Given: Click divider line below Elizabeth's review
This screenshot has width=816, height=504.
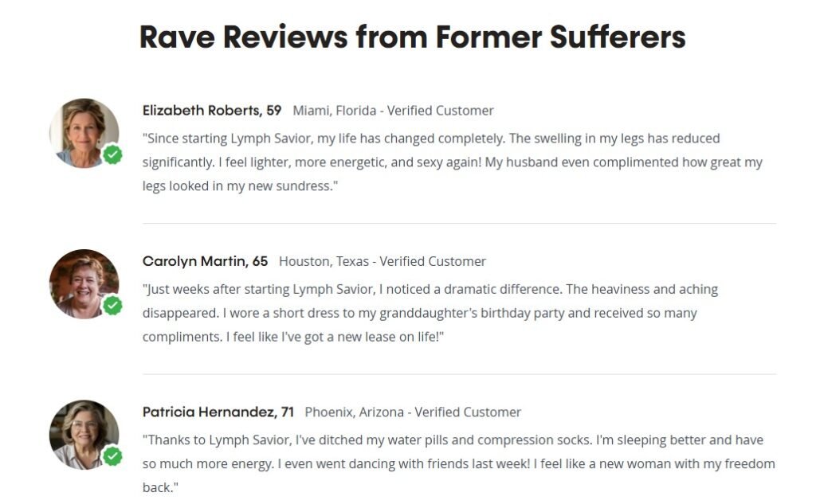Looking at the screenshot, I should 460,223.
